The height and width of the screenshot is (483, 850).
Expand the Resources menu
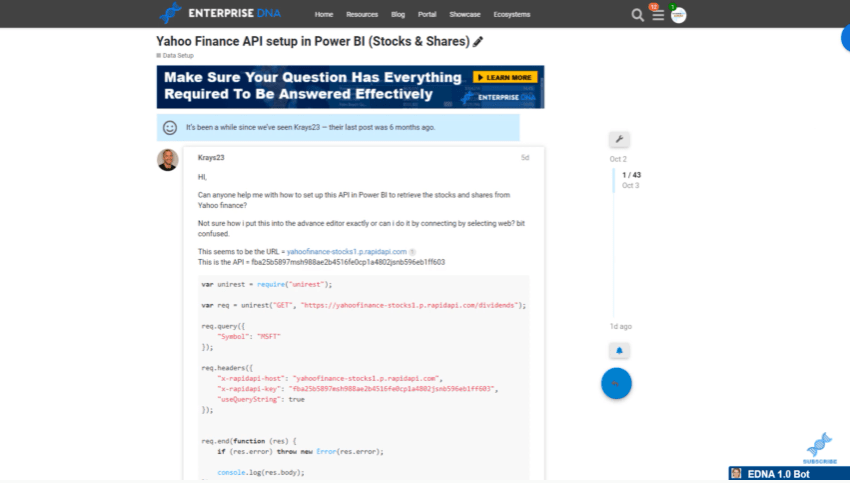click(362, 15)
